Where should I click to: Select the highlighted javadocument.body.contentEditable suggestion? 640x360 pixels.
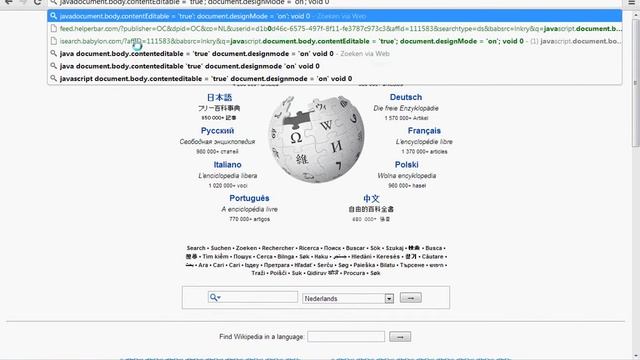(335, 16)
